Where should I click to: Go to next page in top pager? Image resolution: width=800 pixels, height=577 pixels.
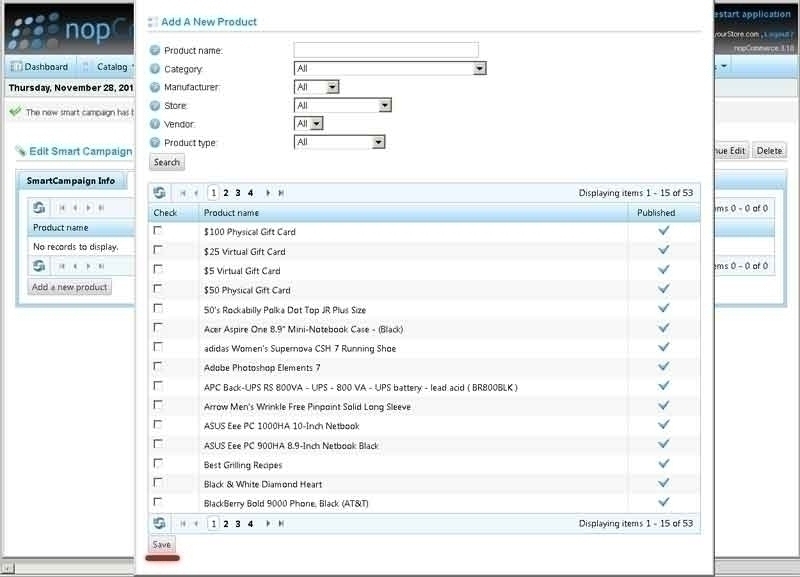[268, 193]
